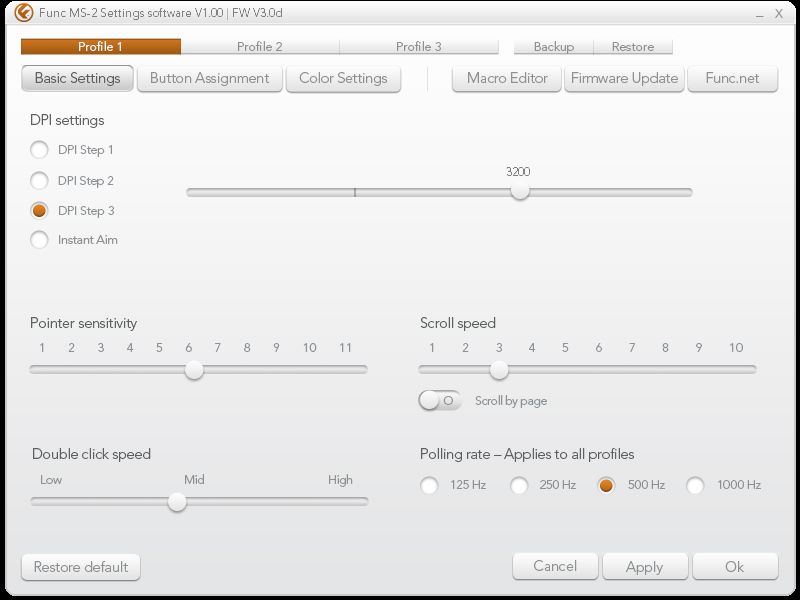Select 125 Hz polling rate

(429, 485)
